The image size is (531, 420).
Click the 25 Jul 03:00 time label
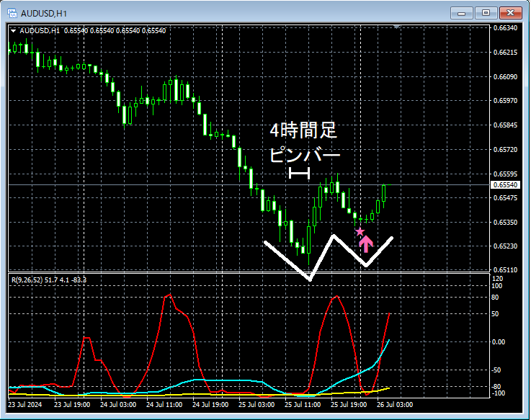point(256,405)
